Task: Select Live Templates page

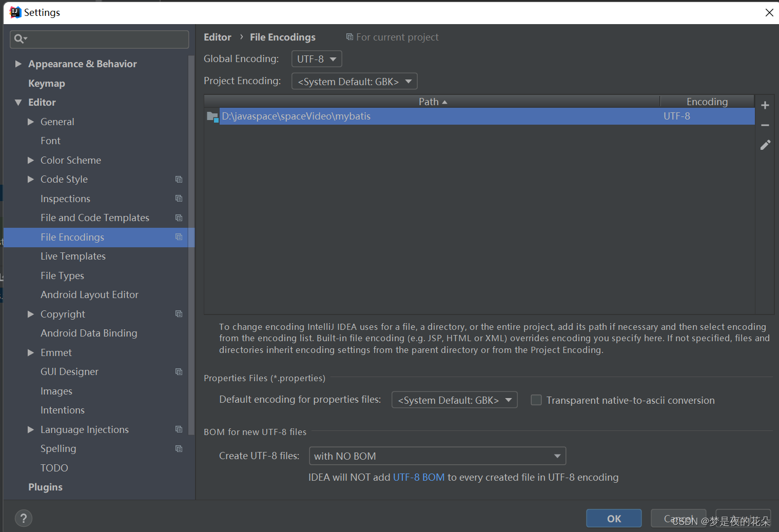Action: [73, 257]
